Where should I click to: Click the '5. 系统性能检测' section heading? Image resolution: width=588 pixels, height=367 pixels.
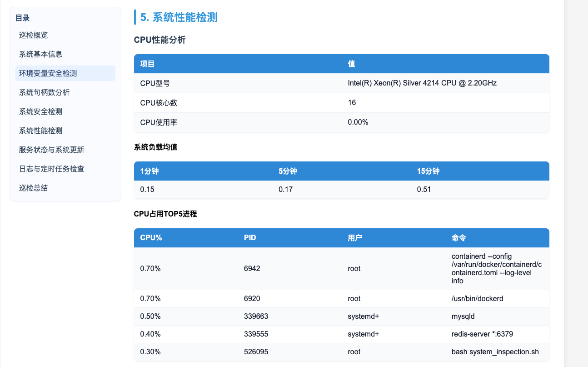tap(179, 17)
